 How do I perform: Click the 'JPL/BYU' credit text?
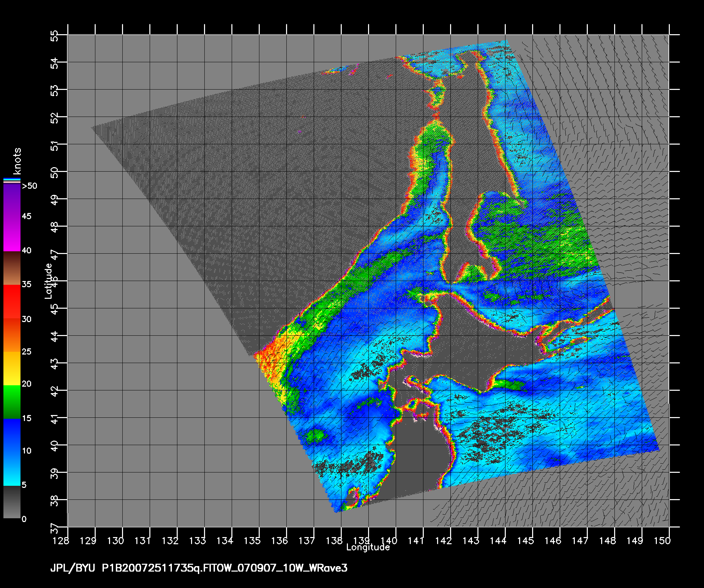[x=73, y=568]
